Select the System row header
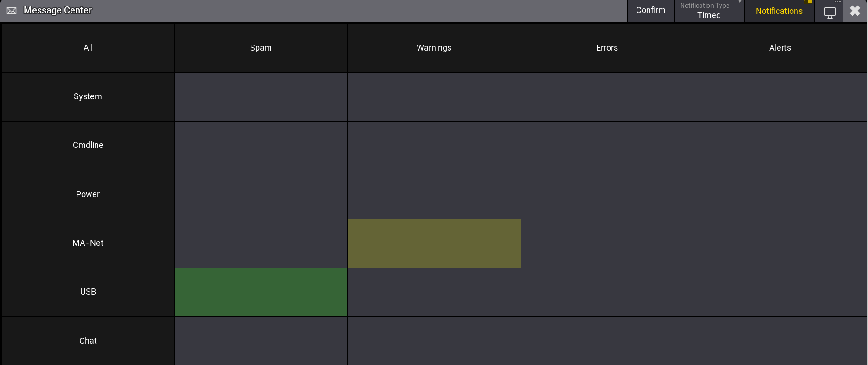The height and width of the screenshot is (365, 868). pos(88,96)
